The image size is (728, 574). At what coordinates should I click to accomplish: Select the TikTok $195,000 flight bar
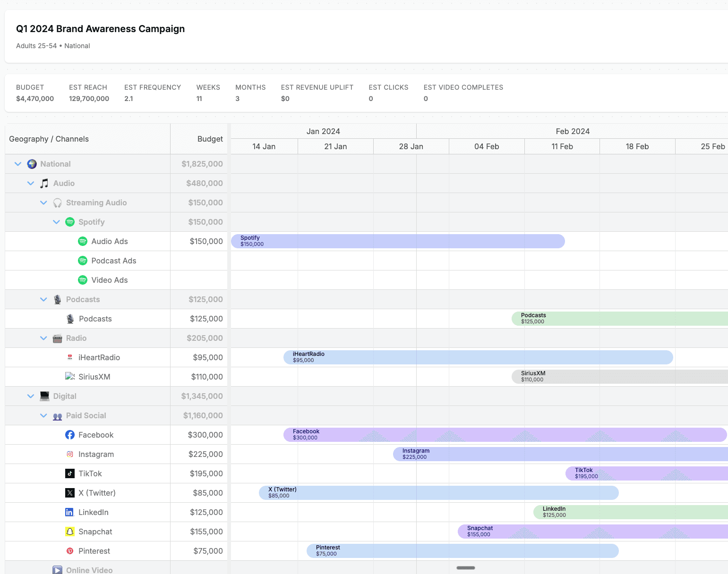[x=647, y=473]
